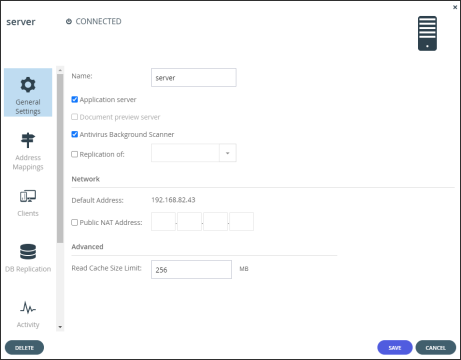
Task: Open the DB Replication database icon
Action: coord(28,252)
